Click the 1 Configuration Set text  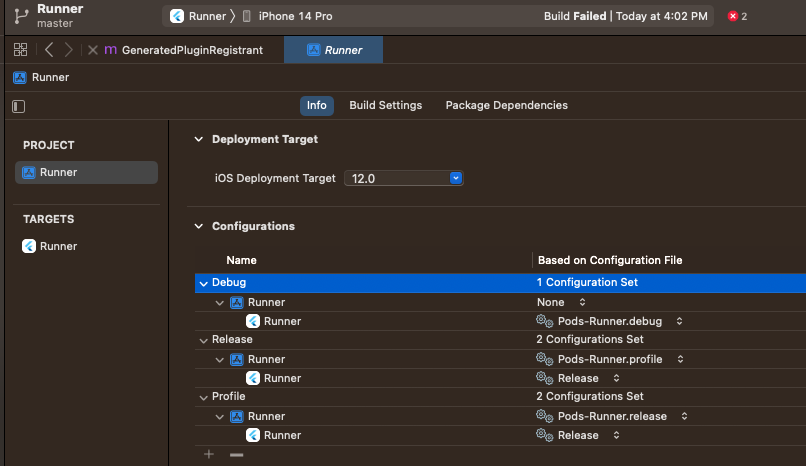point(587,282)
